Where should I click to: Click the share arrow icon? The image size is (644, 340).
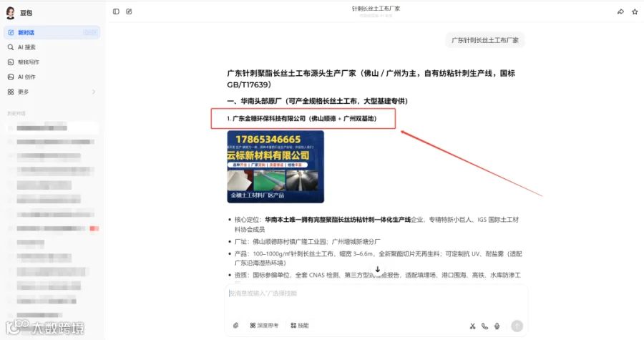(x=620, y=12)
